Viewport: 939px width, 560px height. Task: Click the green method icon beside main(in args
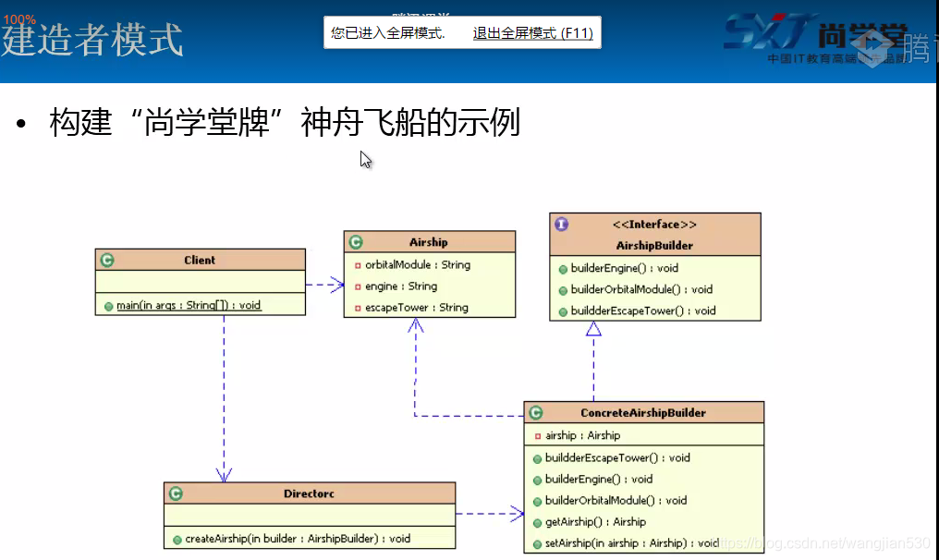point(108,306)
